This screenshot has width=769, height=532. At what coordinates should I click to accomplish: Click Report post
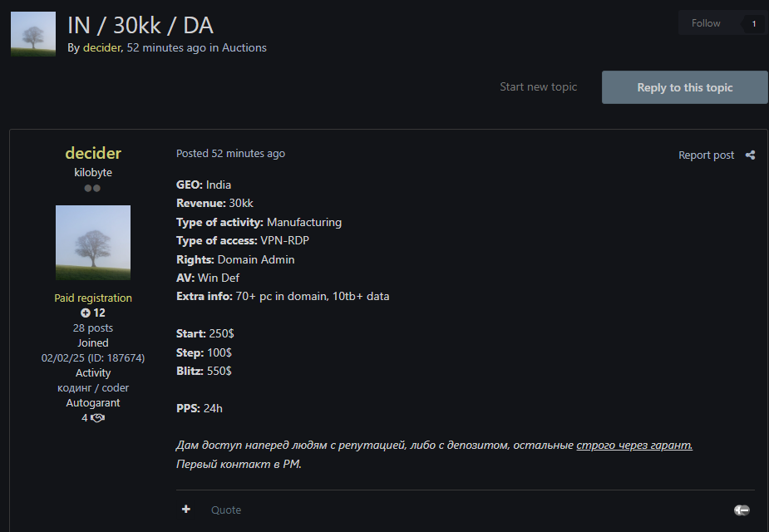[706, 155]
